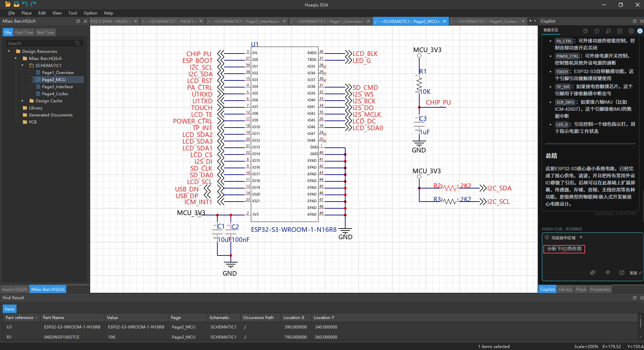
Task: Click the Copilot hammer tool icon
Action: pos(608,31)
